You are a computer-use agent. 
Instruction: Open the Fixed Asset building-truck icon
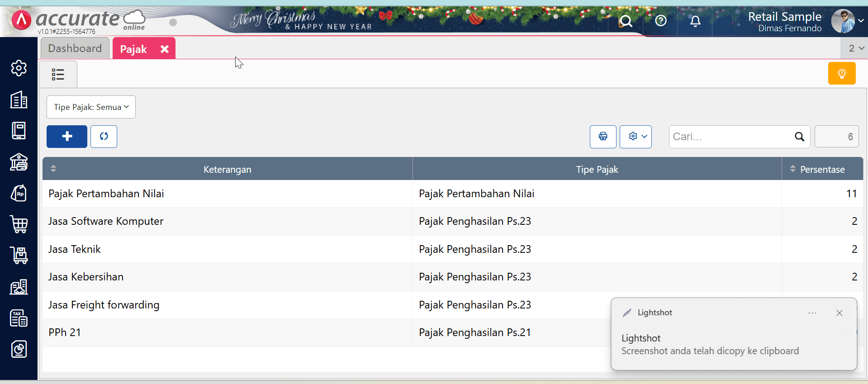coord(19,287)
